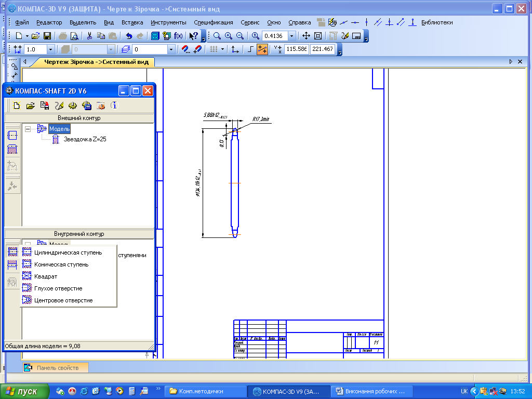This screenshot has height=399, width=532.
Task: Click the library manager icon
Action: point(155,36)
